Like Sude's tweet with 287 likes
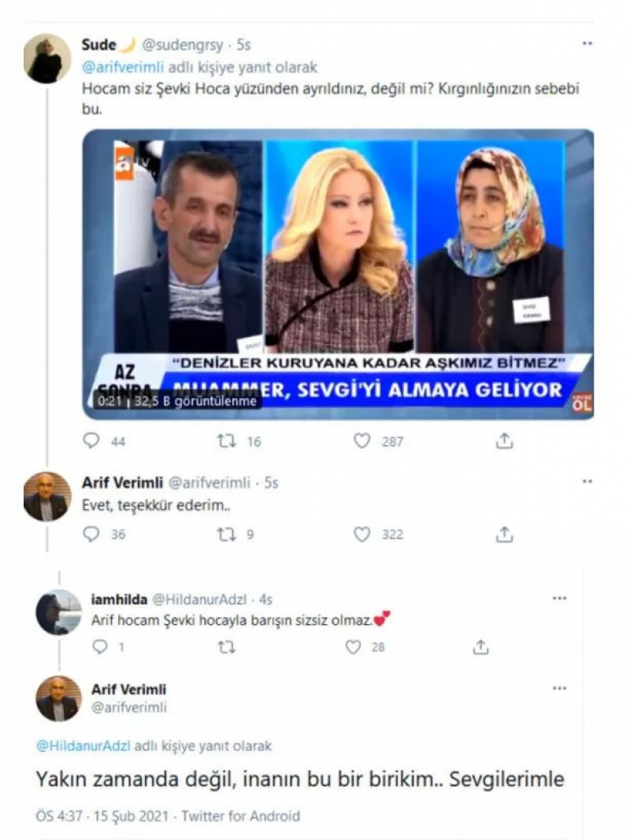The height and width of the screenshot is (840, 630). tap(361, 441)
